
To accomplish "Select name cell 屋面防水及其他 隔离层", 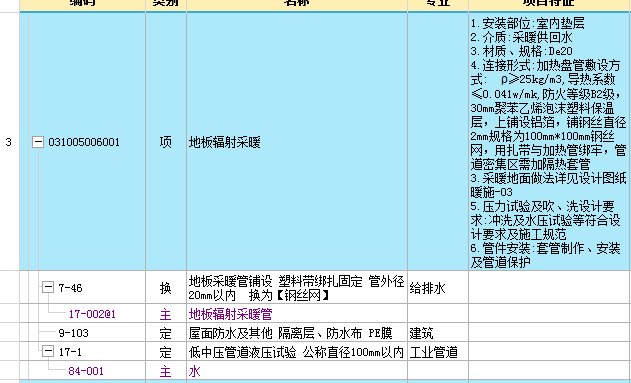I will [x=297, y=333].
